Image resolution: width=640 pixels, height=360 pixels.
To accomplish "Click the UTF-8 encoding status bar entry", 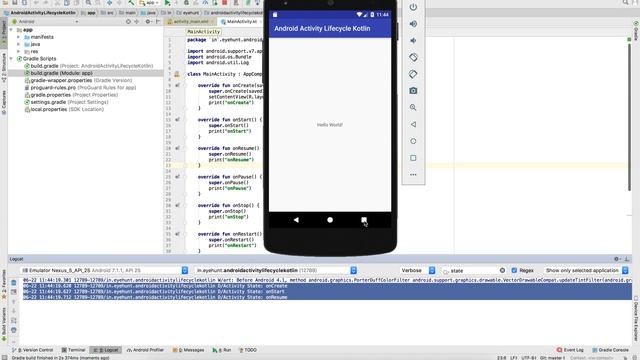I will pyautogui.click(x=528, y=358).
